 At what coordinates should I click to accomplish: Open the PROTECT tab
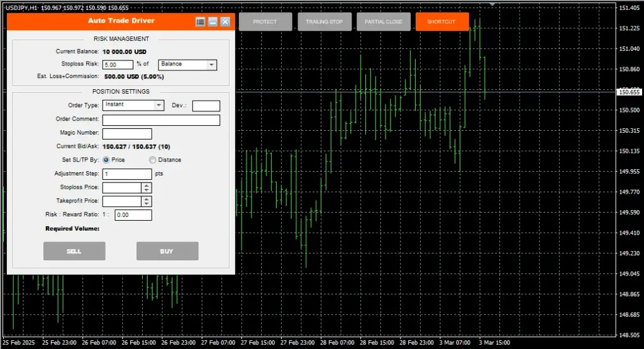point(265,22)
